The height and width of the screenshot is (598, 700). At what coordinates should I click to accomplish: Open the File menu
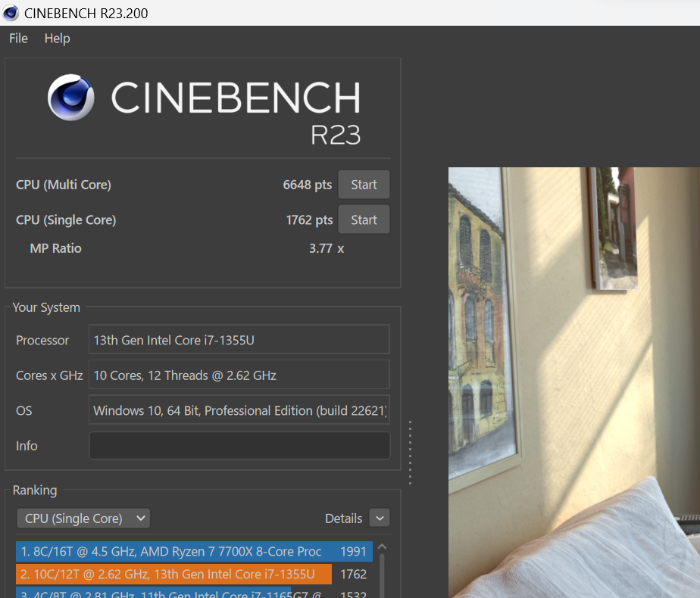[x=18, y=39]
